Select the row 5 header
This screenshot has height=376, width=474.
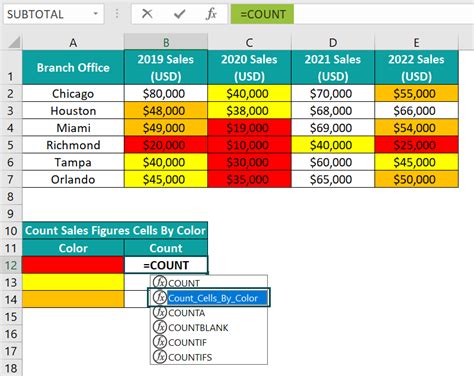tap(11, 145)
